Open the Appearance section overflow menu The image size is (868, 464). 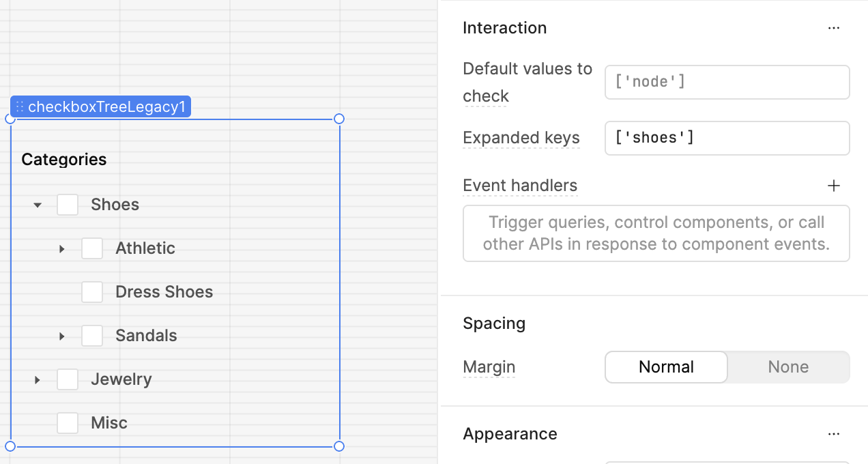pyautogui.click(x=834, y=434)
